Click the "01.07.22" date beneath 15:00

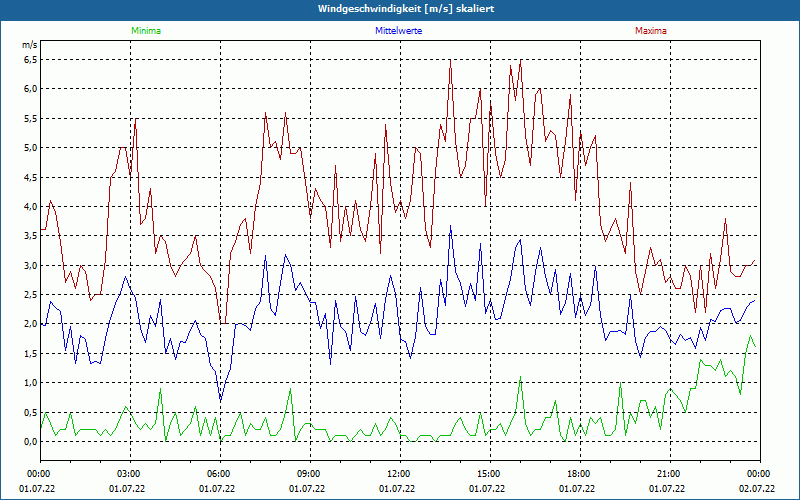point(487,488)
